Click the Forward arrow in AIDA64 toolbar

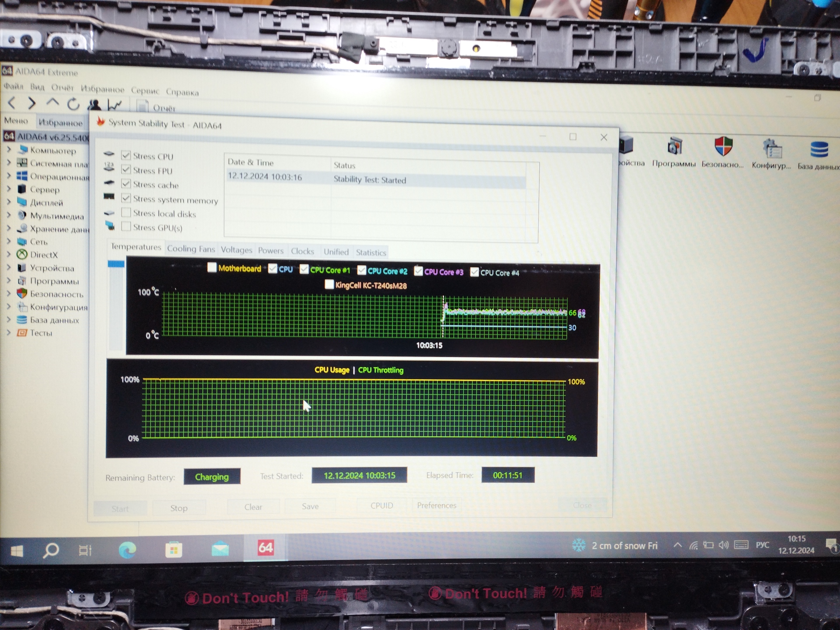pyautogui.click(x=31, y=103)
